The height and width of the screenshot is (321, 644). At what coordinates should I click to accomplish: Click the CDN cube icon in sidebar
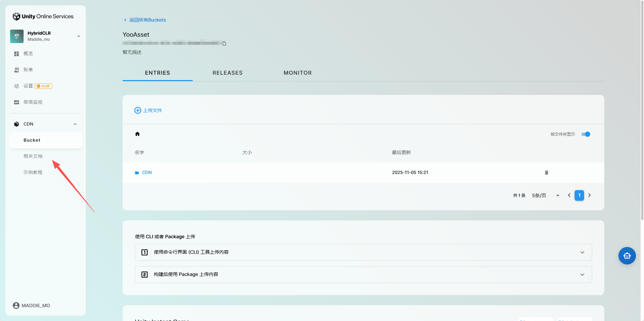[17, 124]
